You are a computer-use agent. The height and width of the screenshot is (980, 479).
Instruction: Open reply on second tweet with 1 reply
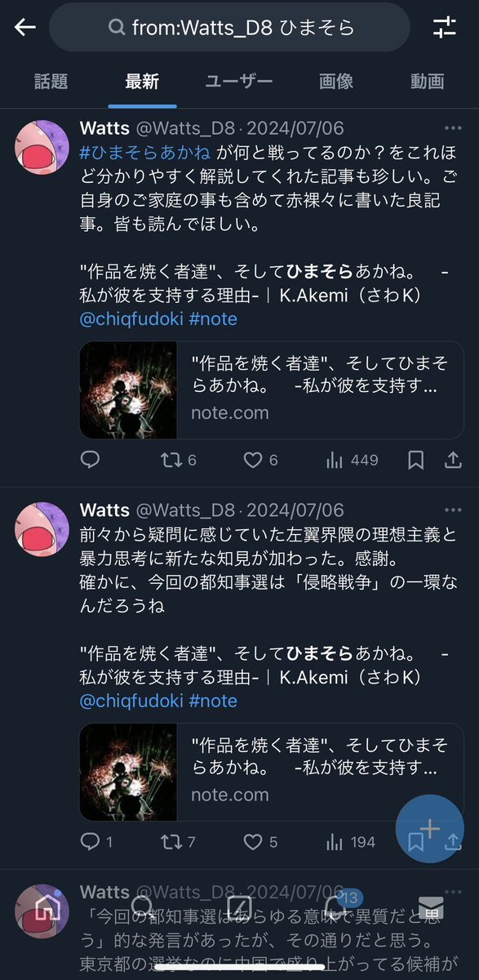tap(96, 842)
